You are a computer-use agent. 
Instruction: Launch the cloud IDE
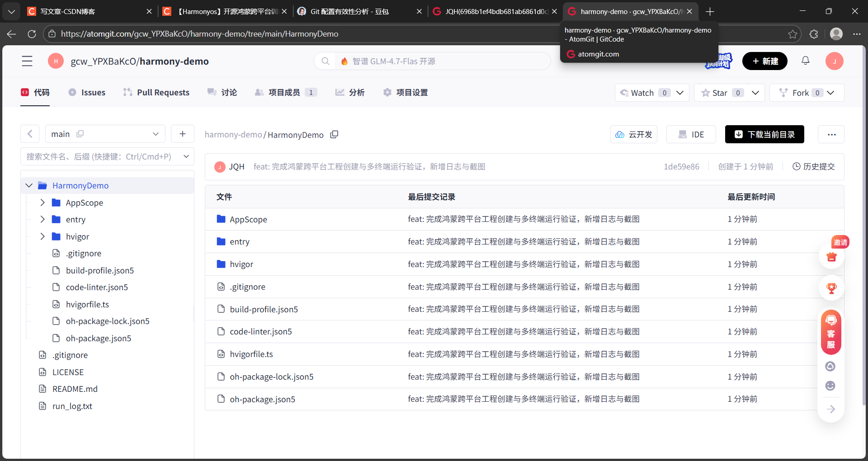click(691, 134)
